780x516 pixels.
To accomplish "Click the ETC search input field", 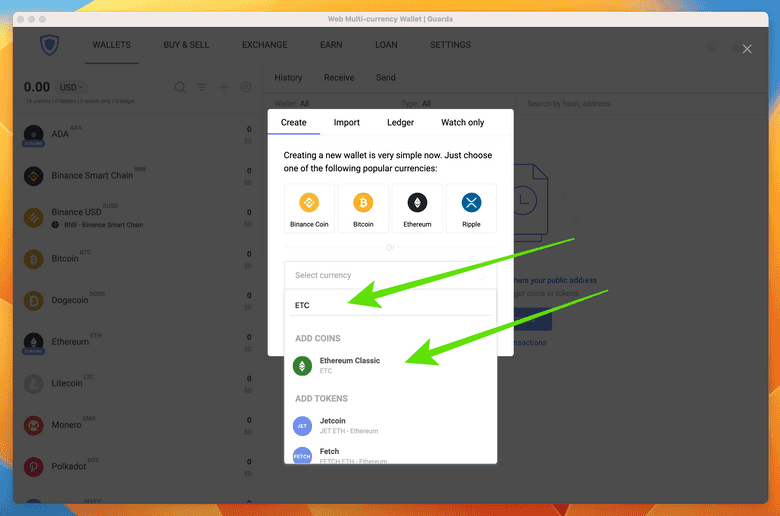I will point(390,305).
